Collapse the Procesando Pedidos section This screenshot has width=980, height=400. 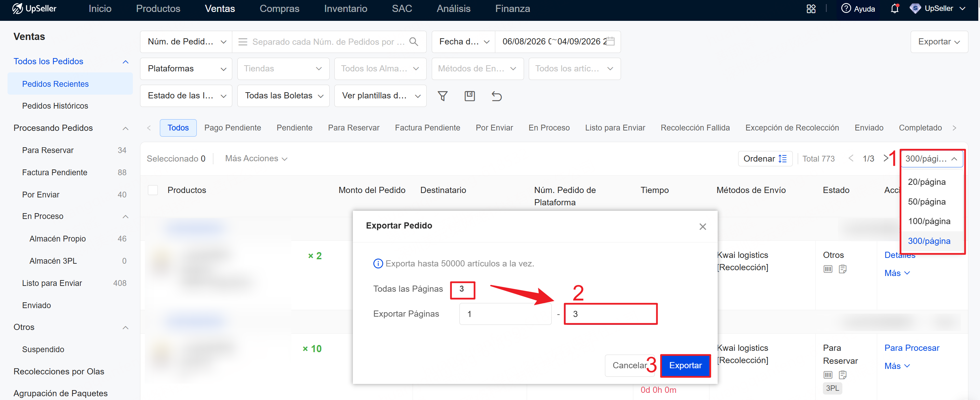point(125,128)
